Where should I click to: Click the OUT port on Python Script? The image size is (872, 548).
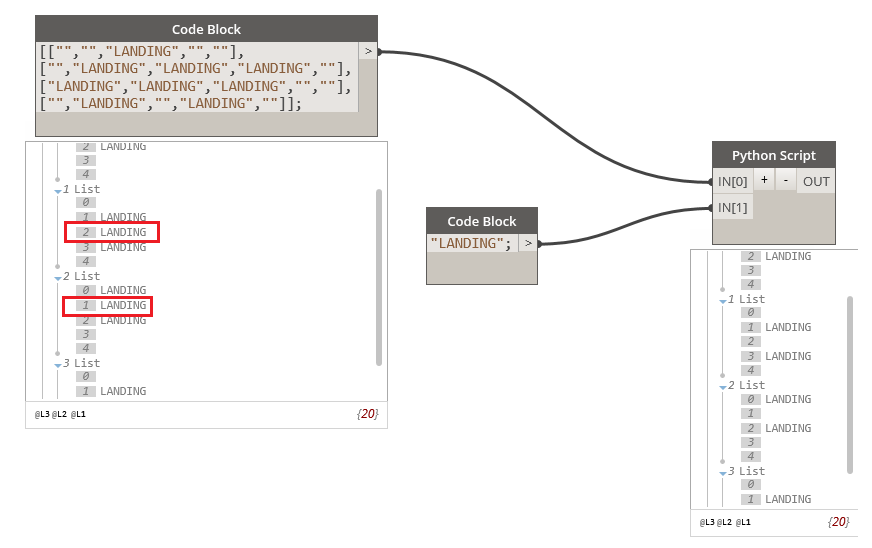pyautogui.click(x=816, y=181)
